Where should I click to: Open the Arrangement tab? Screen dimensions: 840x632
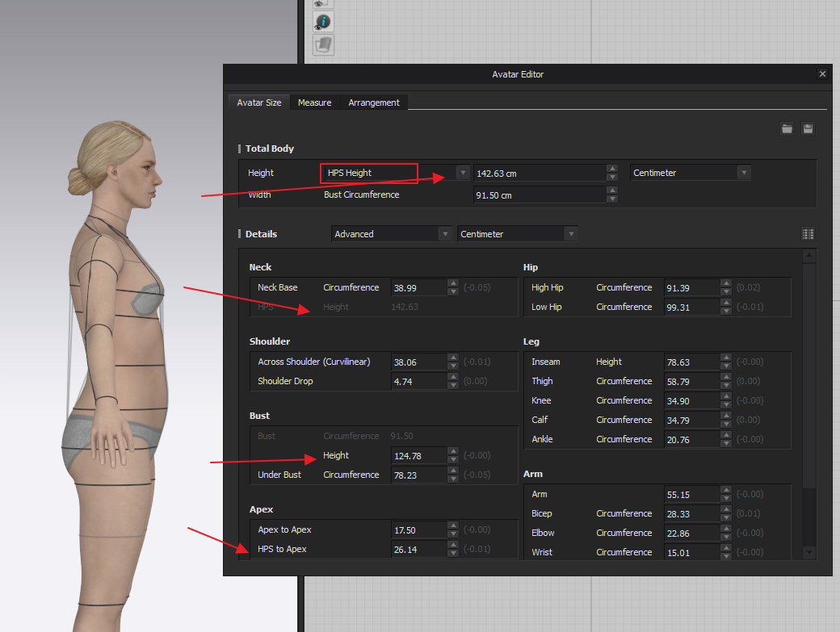tap(374, 103)
